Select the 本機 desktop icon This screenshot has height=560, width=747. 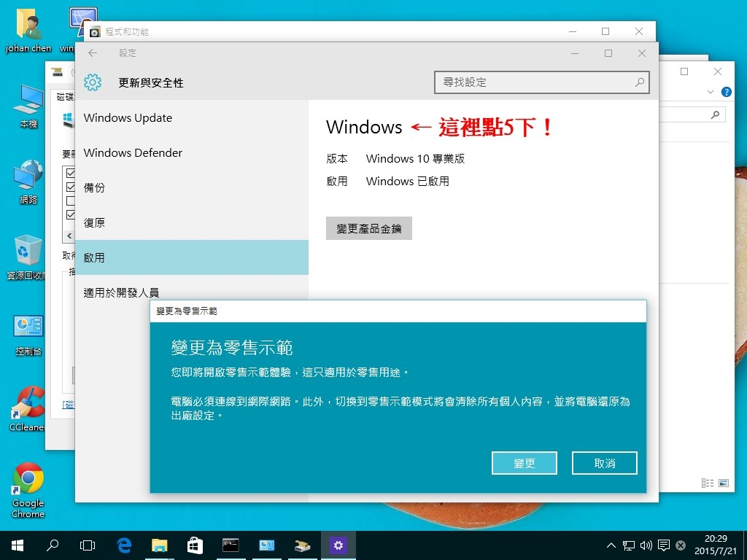(x=28, y=106)
